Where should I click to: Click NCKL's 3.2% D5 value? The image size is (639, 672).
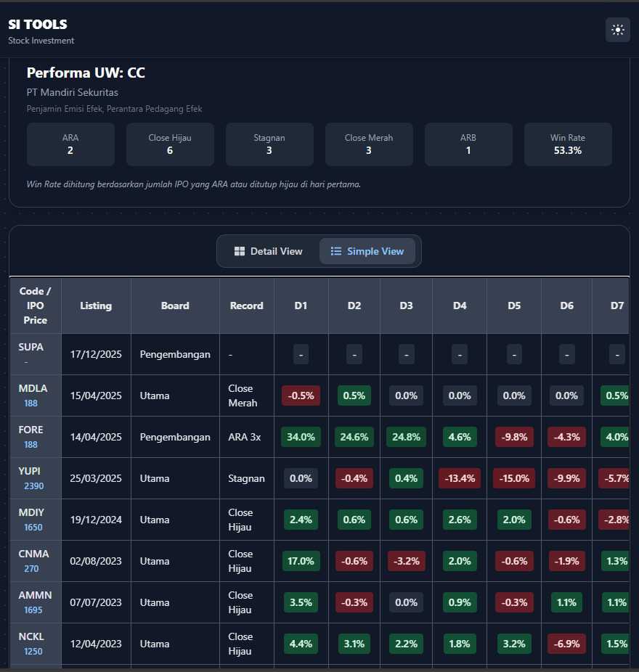514,644
